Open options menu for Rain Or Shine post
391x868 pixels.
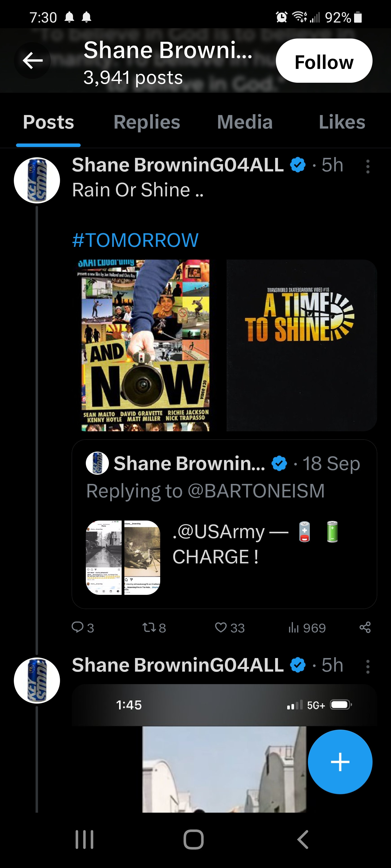coord(368,167)
